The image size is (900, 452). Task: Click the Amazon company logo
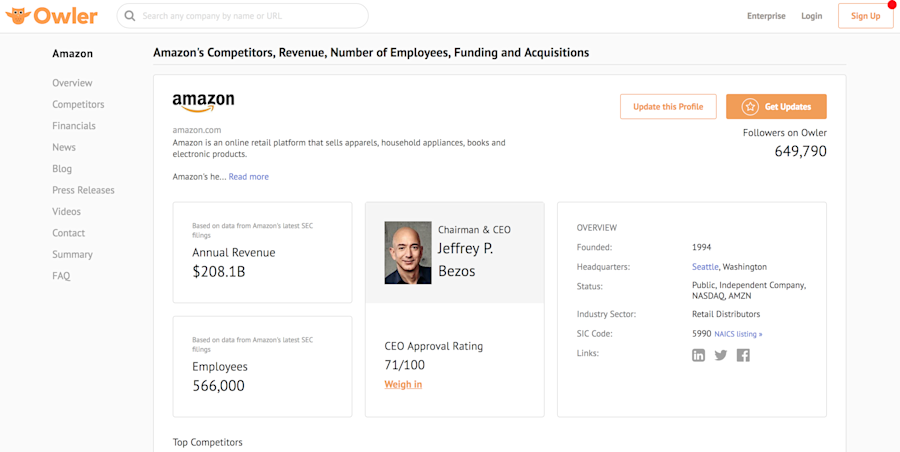(x=203, y=102)
